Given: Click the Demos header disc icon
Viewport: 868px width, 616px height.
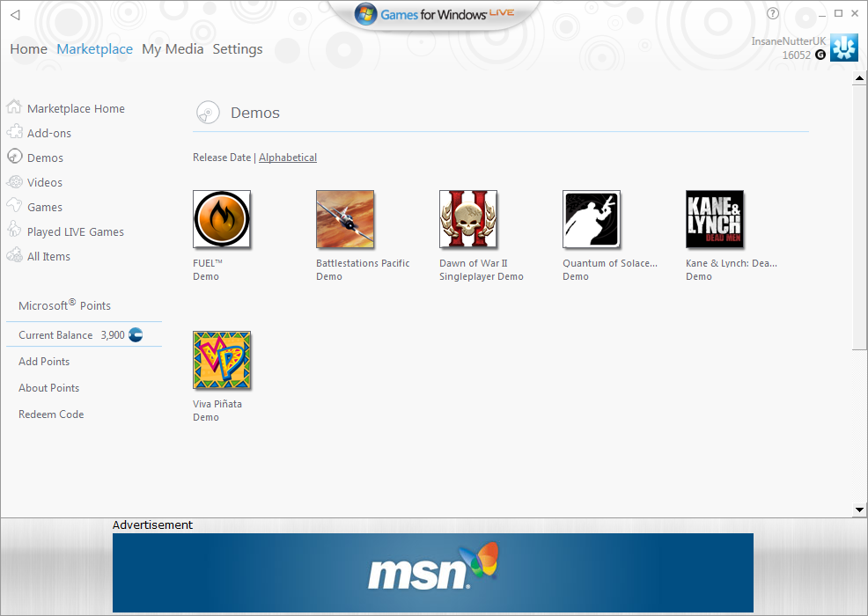Looking at the screenshot, I should [x=208, y=113].
